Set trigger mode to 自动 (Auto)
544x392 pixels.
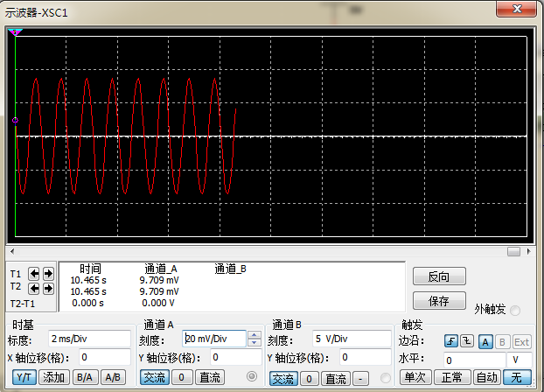[x=487, y=377]
